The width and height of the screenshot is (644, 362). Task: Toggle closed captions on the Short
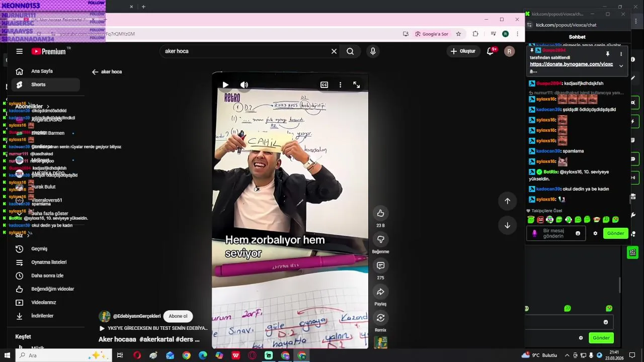[x=325, y=85]
